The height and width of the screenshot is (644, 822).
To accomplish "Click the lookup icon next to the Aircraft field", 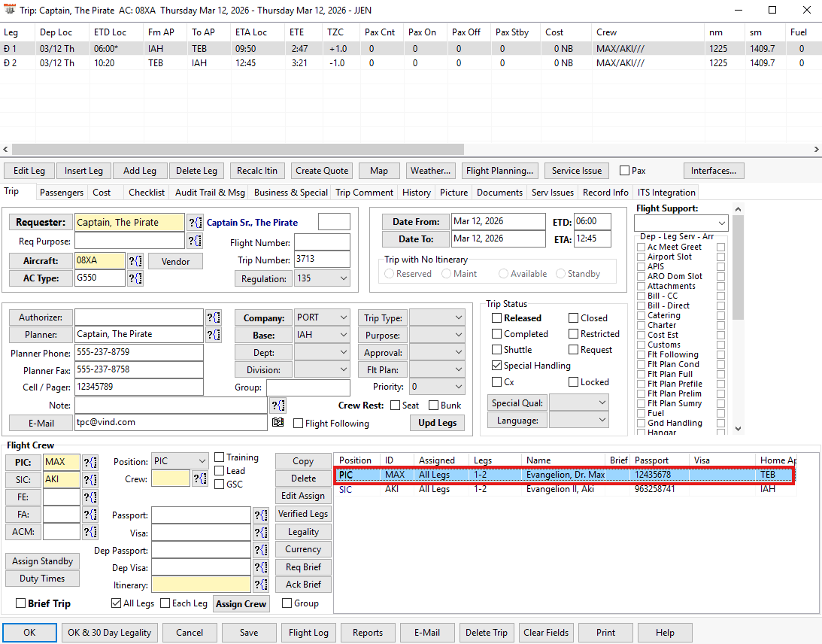I will click(135, 260).
